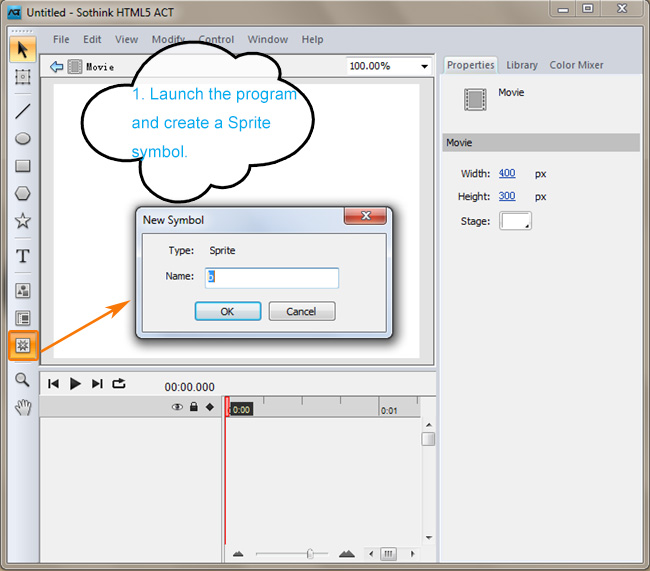Minimize the Sothink HTML5 ACT window

tap(563, 9)
